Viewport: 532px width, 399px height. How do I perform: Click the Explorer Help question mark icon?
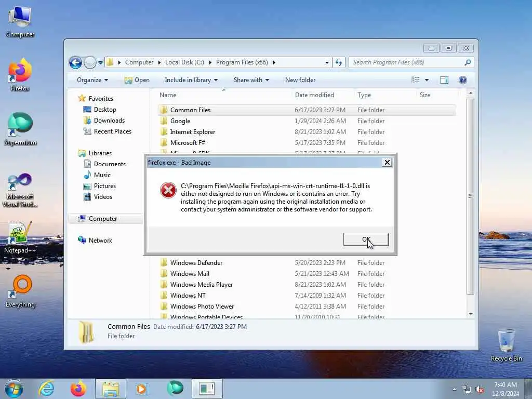(x=463, y=80)
